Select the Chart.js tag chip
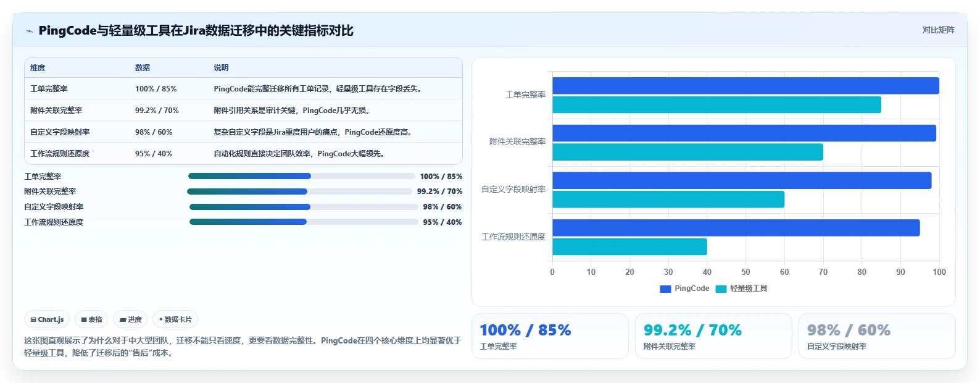 pos(47,319)
